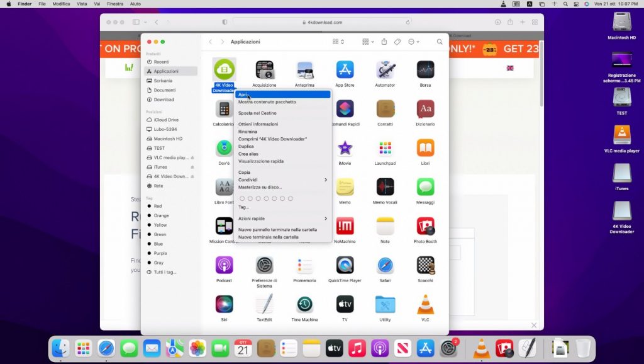Open the VLC app in Applications
Image resolution: width=644 pixels, height=364 pixels.
[x=425, y=305]
